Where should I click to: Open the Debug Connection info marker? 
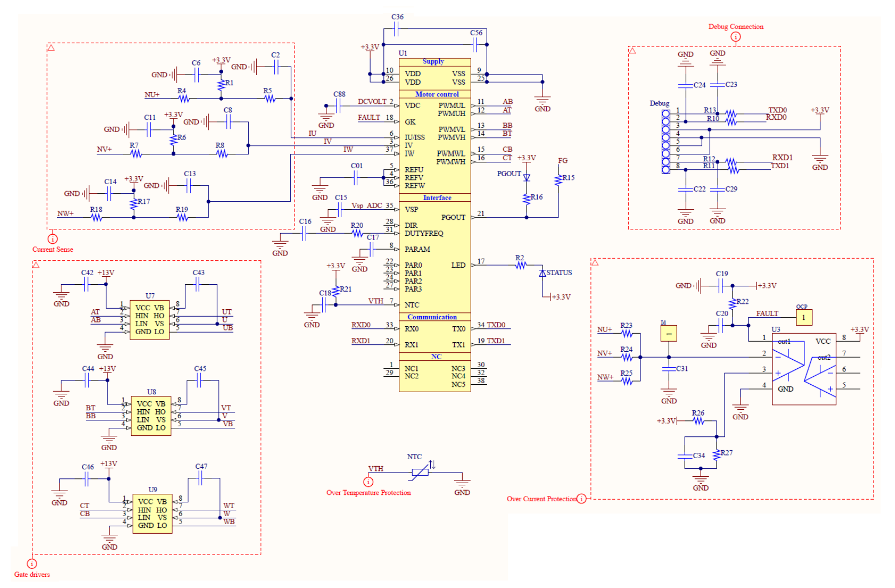coord(737,37)
